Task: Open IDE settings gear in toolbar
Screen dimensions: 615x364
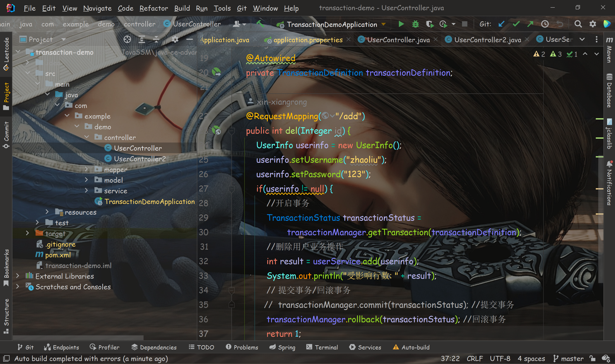Action: click(x=592, y=24)
